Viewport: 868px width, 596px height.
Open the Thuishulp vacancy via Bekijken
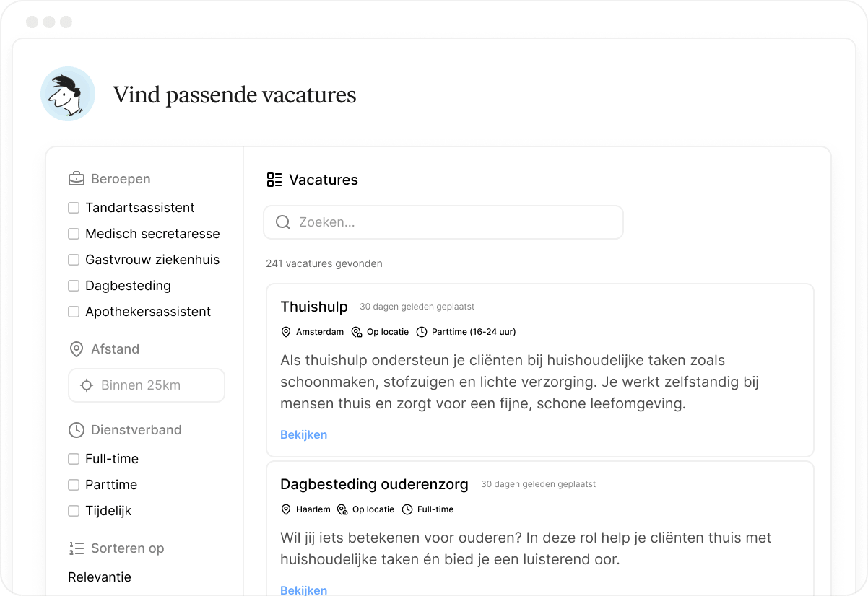tap(303, 434)
